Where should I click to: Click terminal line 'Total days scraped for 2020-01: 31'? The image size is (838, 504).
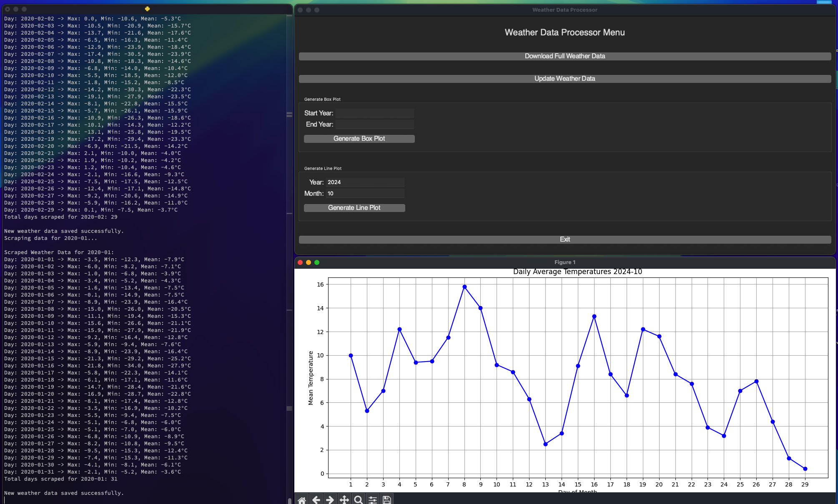click(61, 479)
